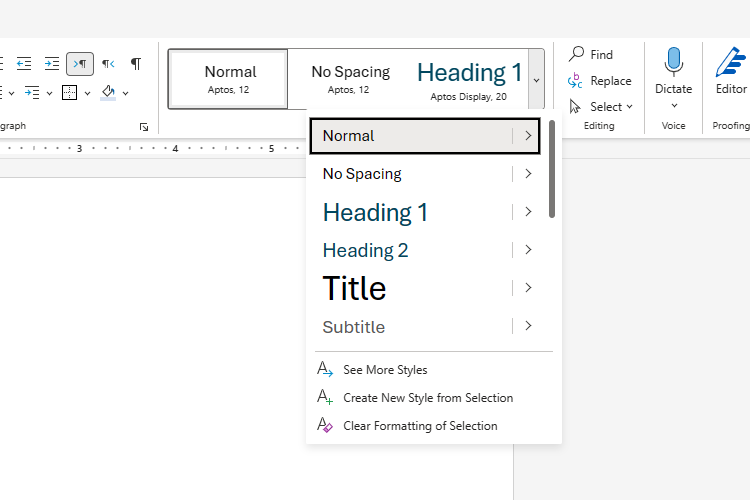The width and height of the screenshot is (750, 500).
Task: Expand the Heading 1 submenu arrow
Action: tap(528, 212)
